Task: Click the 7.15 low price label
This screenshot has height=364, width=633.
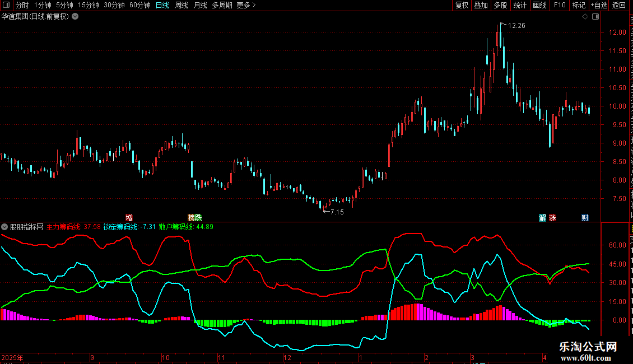Action: (337, 212)
